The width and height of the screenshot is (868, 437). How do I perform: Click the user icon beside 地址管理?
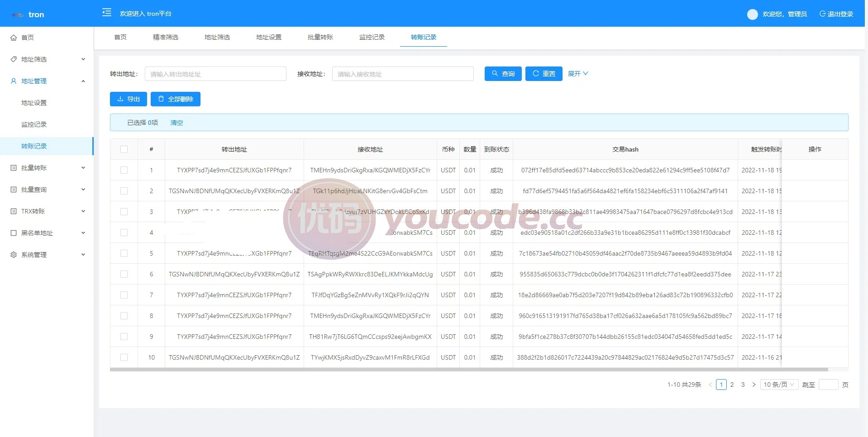(14, 81)
